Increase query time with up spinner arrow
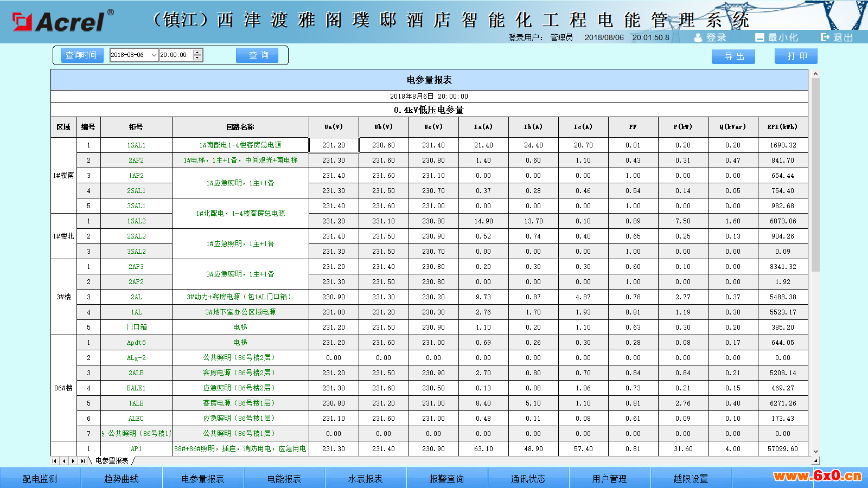The width and height of the screenshot is (868, 488). point(197,52)
